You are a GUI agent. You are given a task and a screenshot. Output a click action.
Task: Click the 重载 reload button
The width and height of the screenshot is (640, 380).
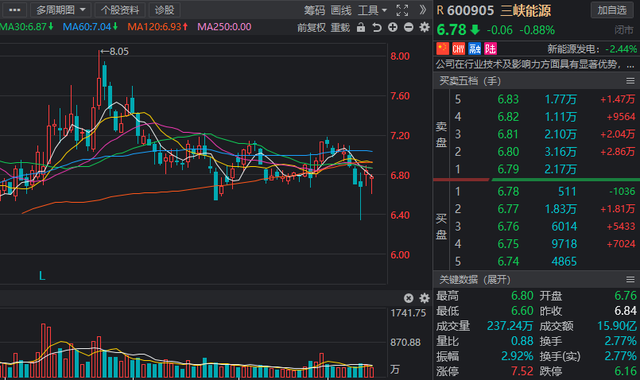coord(340,27)
